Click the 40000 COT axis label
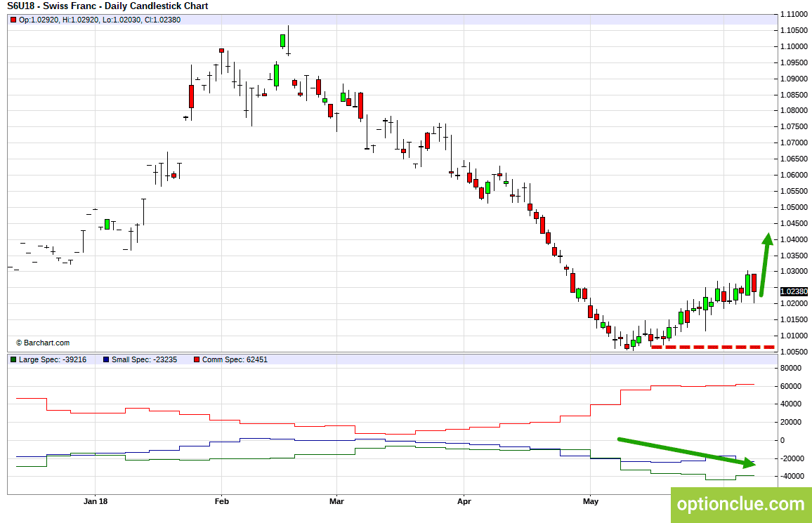The image size is (812, 523). 791,404
